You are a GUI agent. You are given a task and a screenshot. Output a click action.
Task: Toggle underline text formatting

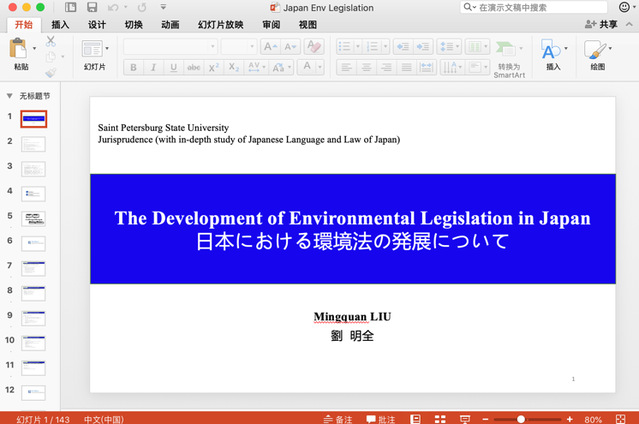pos(173,67)
